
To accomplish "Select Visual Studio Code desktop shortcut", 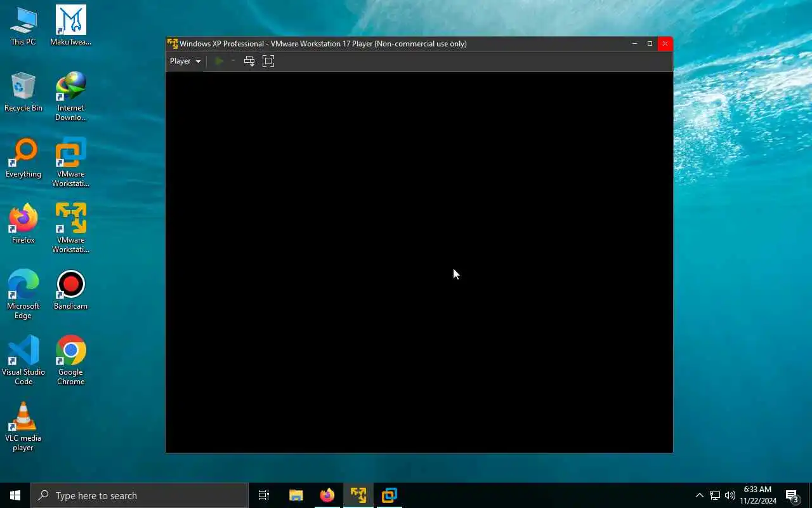I will point(23,361).
